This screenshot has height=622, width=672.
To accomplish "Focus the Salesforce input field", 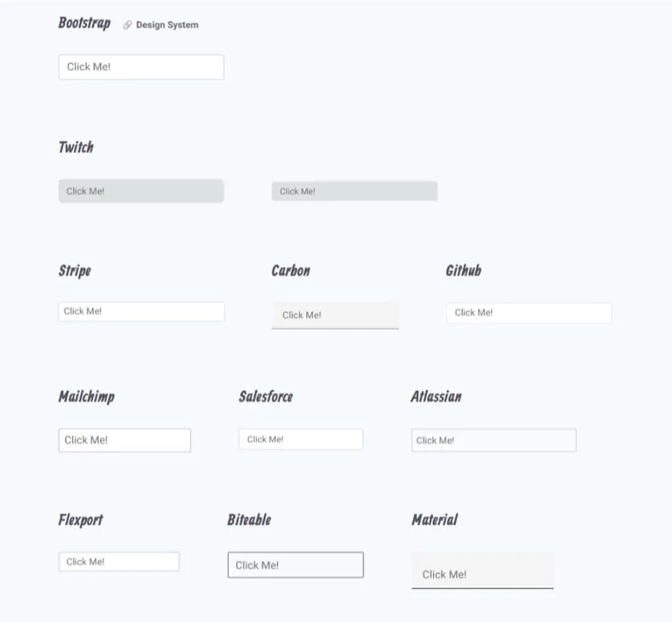I will [x=301, y=439].
